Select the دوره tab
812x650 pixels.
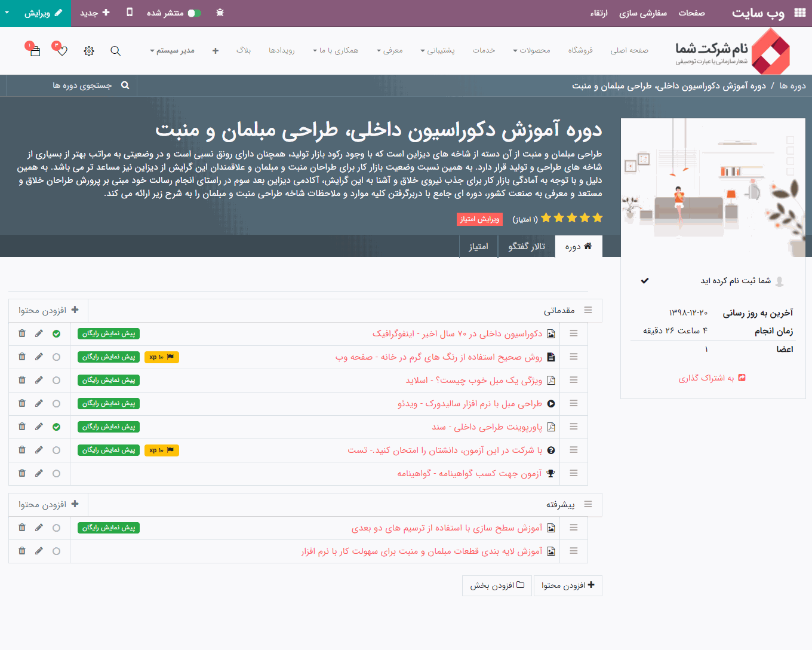point(579,246)
